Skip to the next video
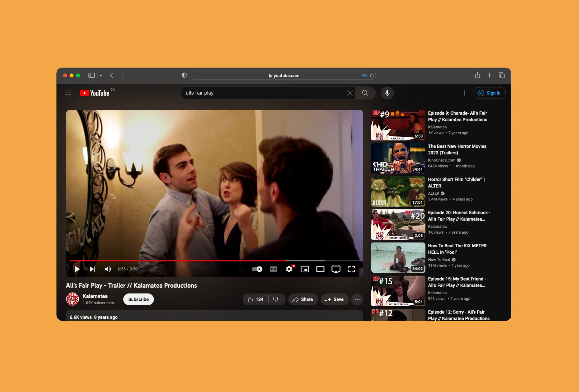Screen dimensions: 579x392 92,269
